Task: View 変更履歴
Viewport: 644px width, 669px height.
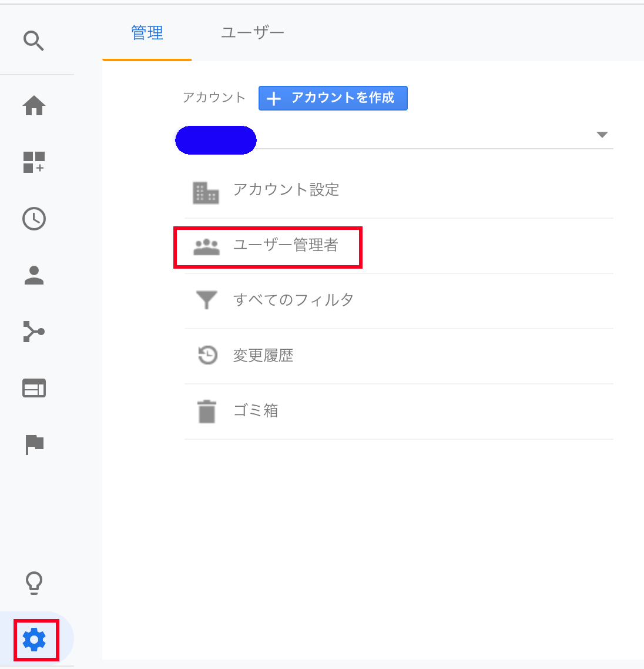Action: (263, 356)
